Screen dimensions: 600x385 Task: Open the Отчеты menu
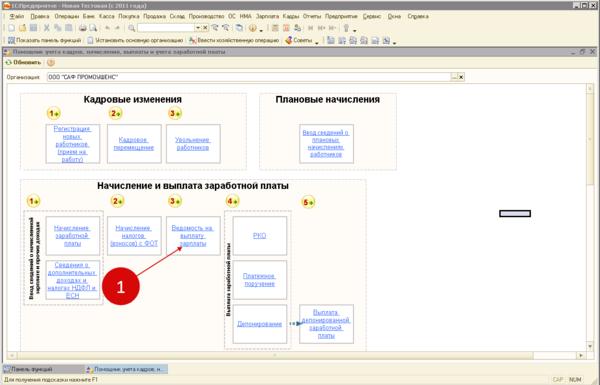click(x=312, y=16)
